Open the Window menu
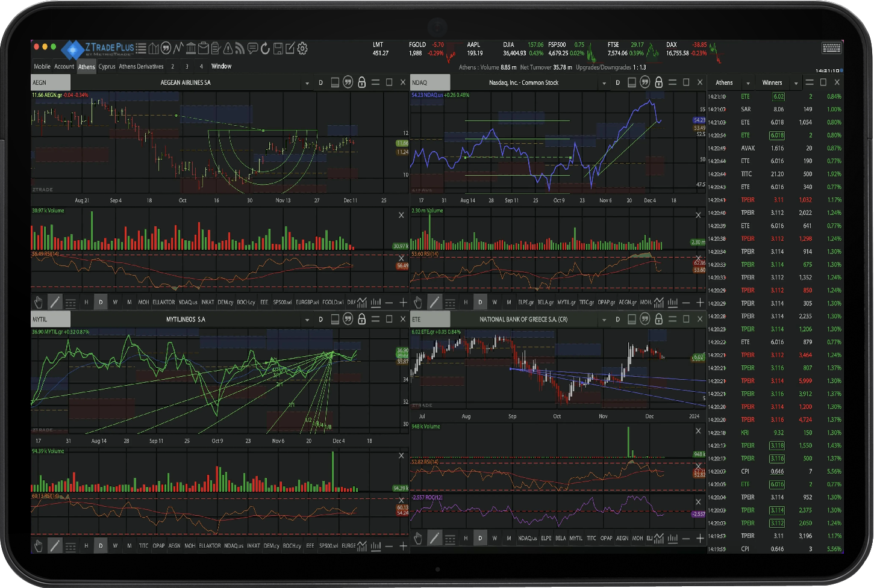Screen dimensions: 874x588 (221, 66)
